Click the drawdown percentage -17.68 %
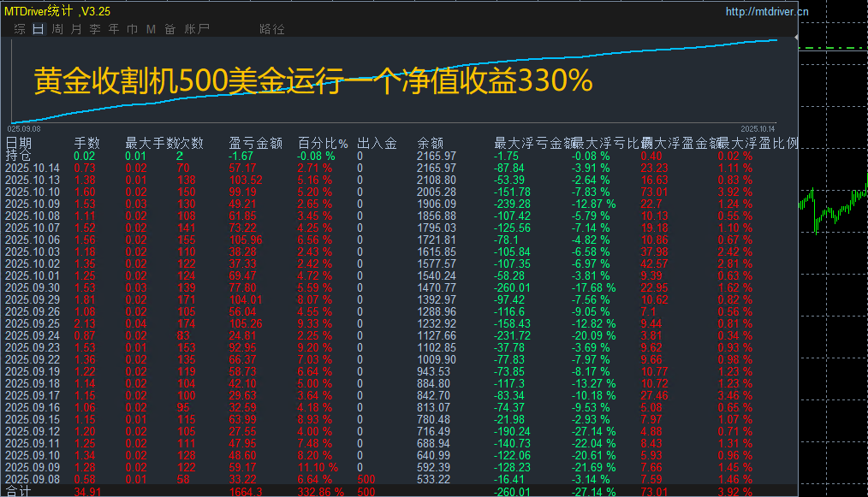The width and height of the screenshot is (868, 497). tap(593, 287)
